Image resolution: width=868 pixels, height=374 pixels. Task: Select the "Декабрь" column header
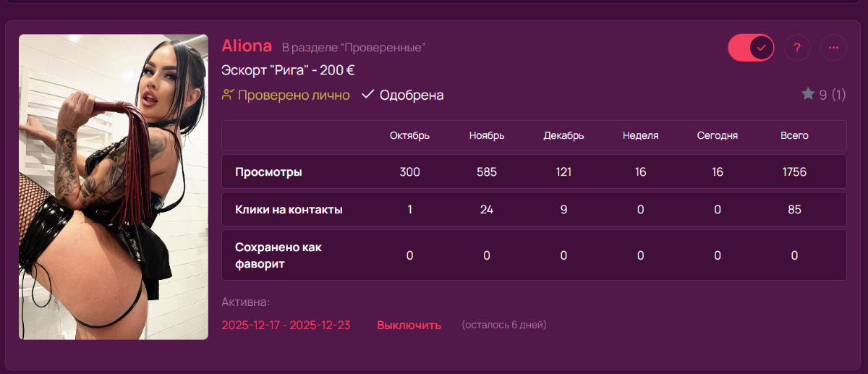point(563,135)
